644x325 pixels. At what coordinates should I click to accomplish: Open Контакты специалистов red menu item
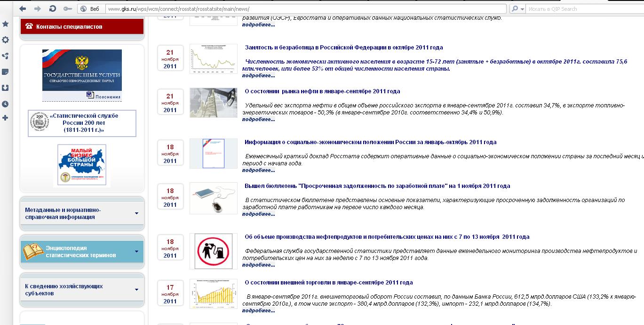click(82, 26)
